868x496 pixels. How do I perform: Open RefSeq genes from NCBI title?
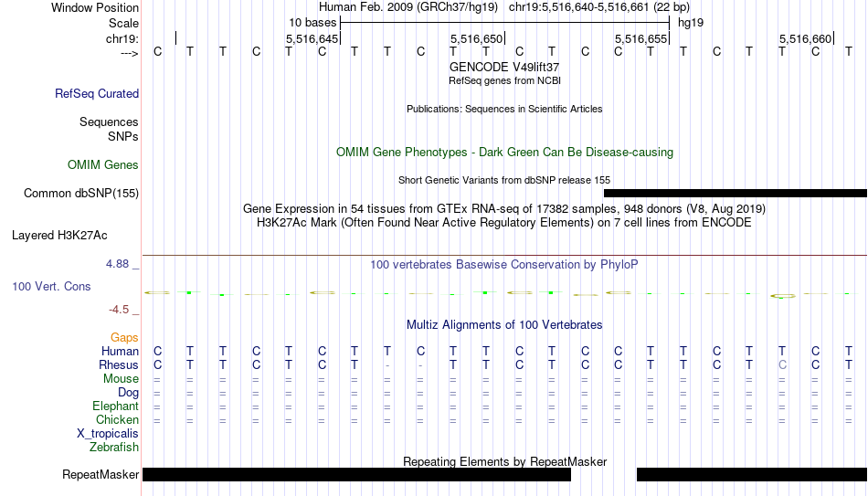click(504, 80)
